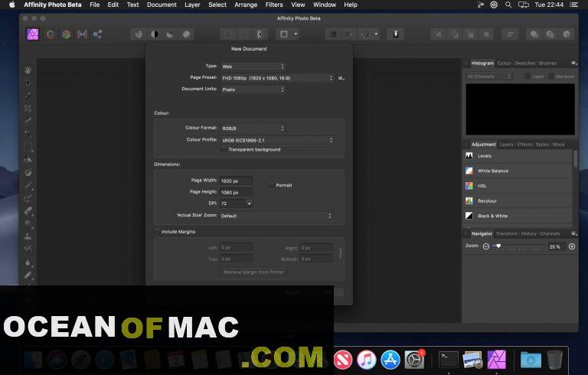
Task: Switch to the Layers tab
Action: (506, 145)
